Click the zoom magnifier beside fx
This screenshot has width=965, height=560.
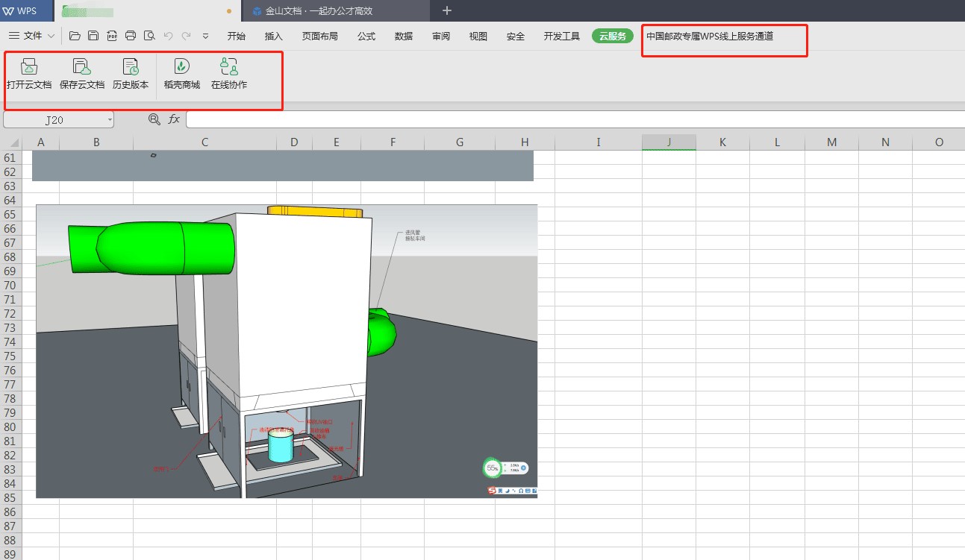click(x=154, y=119)
